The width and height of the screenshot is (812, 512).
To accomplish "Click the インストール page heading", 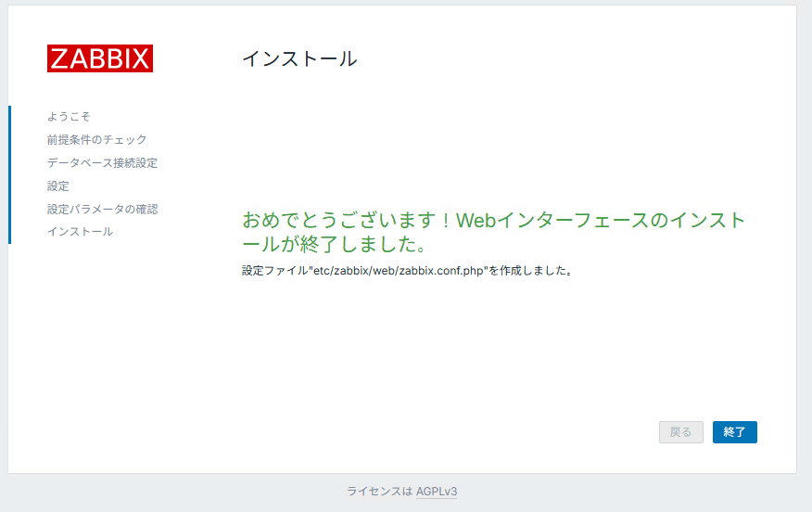I will click(x=299, y=58).
